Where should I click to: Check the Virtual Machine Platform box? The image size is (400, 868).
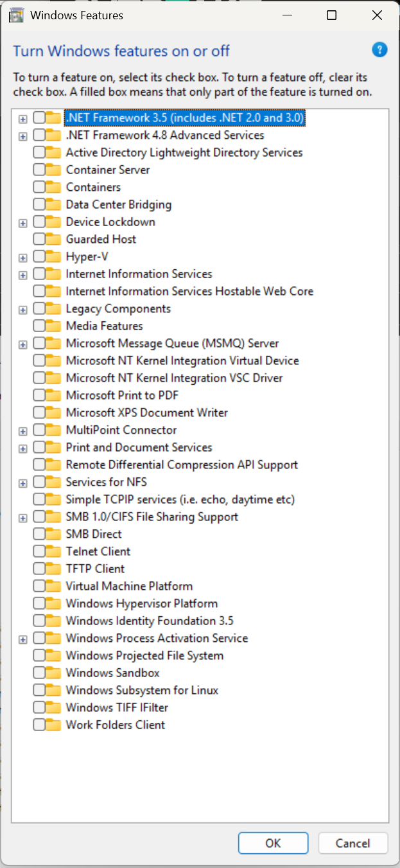click(39, 587)
